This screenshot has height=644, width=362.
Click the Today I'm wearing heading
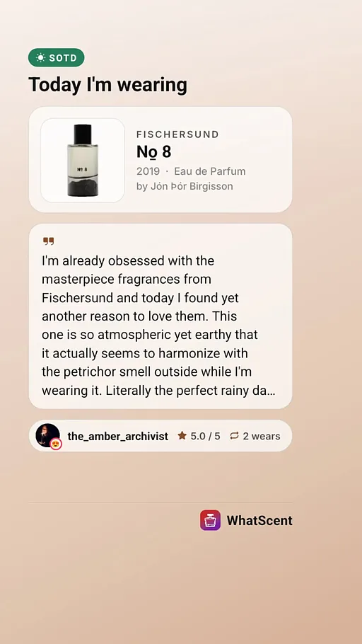(107, 85)
